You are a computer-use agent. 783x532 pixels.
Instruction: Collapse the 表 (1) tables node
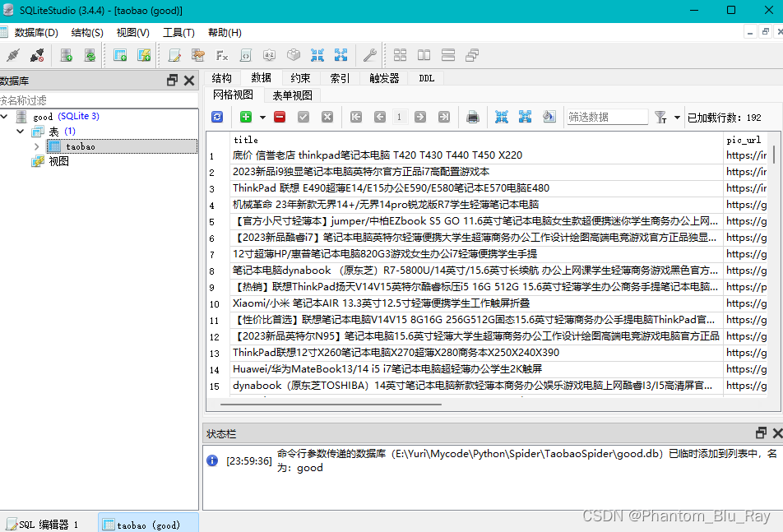[x=21, y=132]
